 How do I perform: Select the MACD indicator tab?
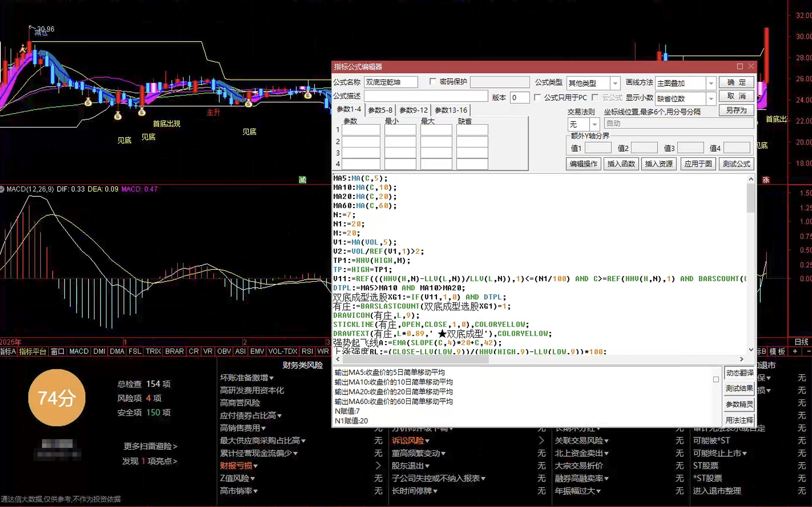point(79,351)
